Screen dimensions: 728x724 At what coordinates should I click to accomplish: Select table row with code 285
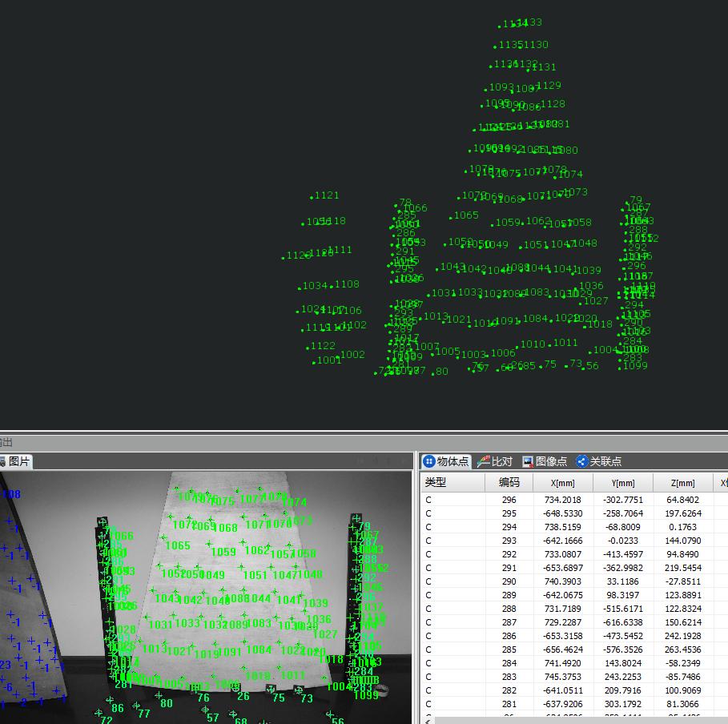pos(509,650)
